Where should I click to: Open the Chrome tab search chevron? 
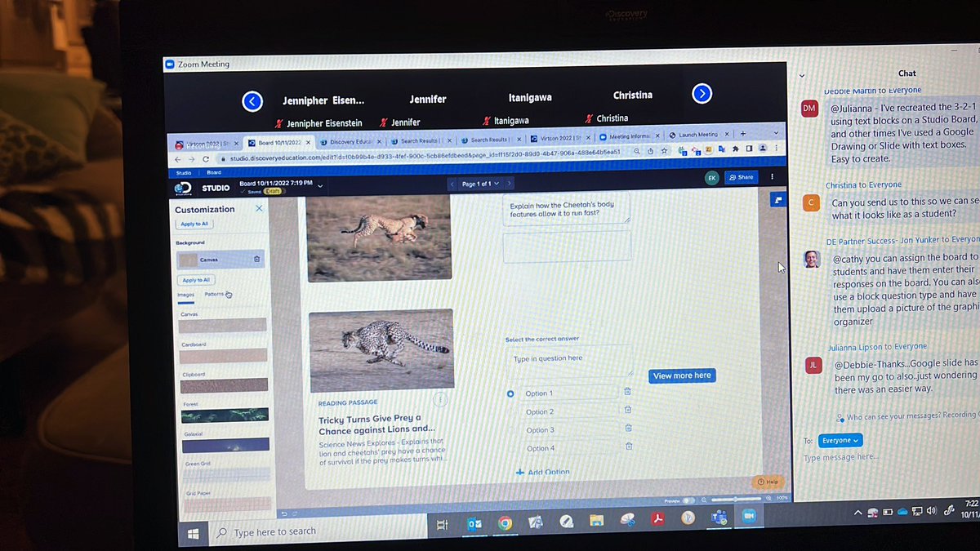tap(775, 132)
